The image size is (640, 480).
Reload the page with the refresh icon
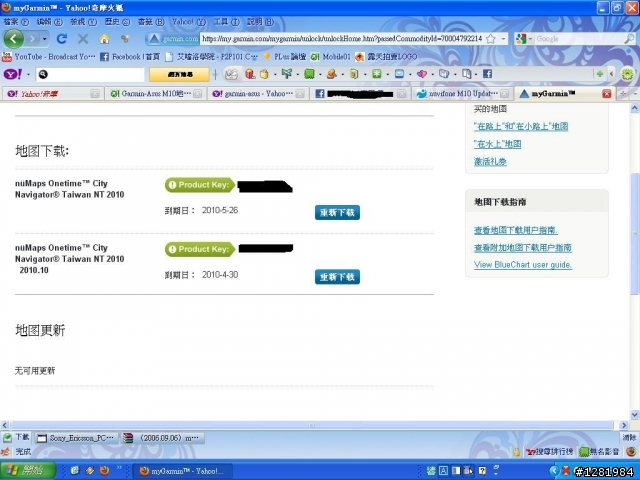(x=62, y=39)
